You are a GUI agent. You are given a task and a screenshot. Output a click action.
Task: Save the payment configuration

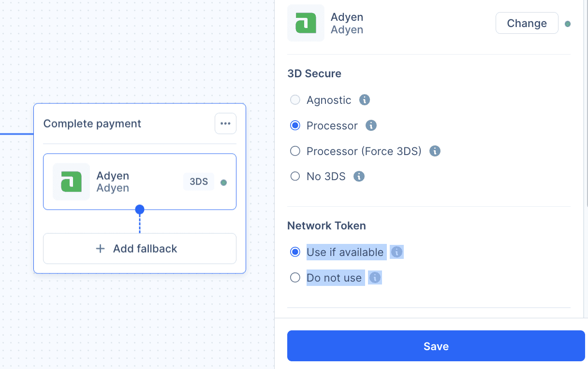(x=436, y=346)
